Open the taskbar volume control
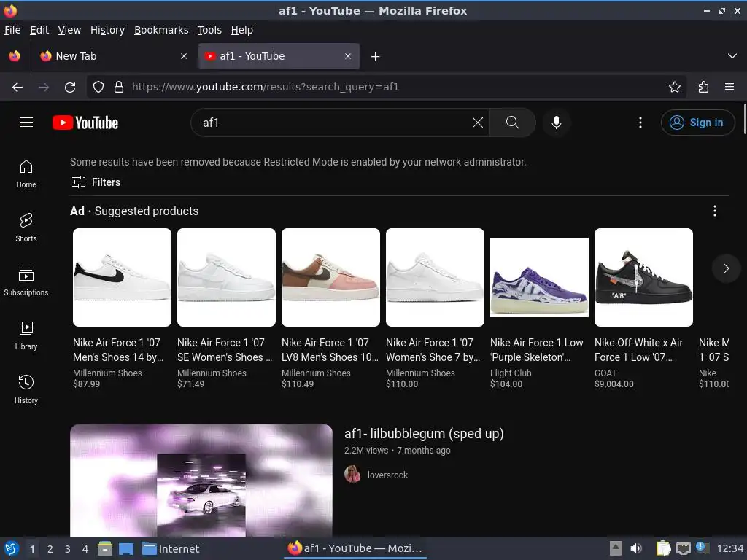The height and width of the screenshot is (560, 747). coord(636,548)
